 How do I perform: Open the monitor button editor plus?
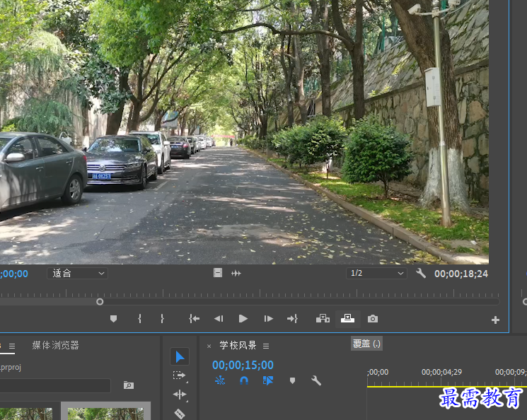495,320
